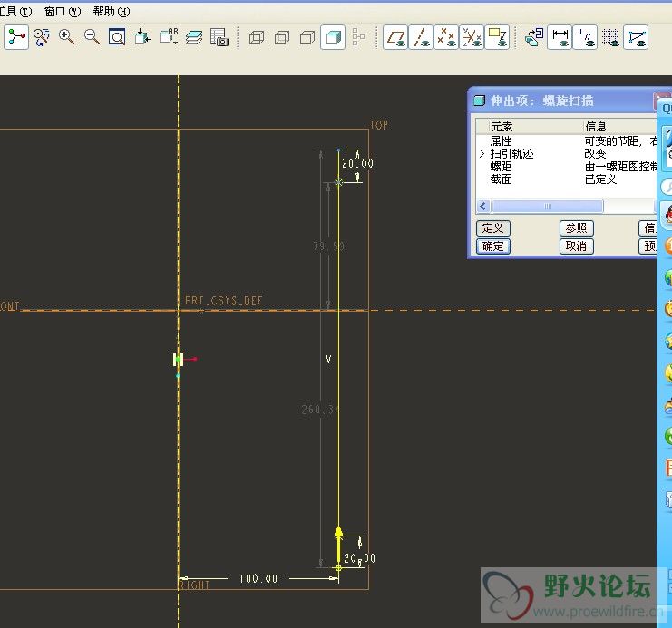Switch to wireframe display style
Screen dimensions: 672x628
257,38
